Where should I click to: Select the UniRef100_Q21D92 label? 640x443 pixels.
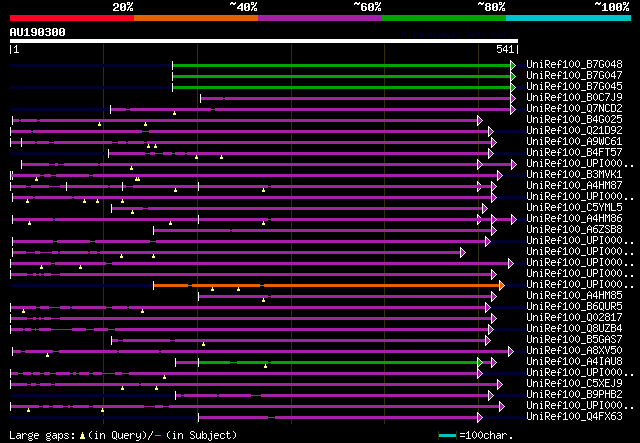point(574,131)
